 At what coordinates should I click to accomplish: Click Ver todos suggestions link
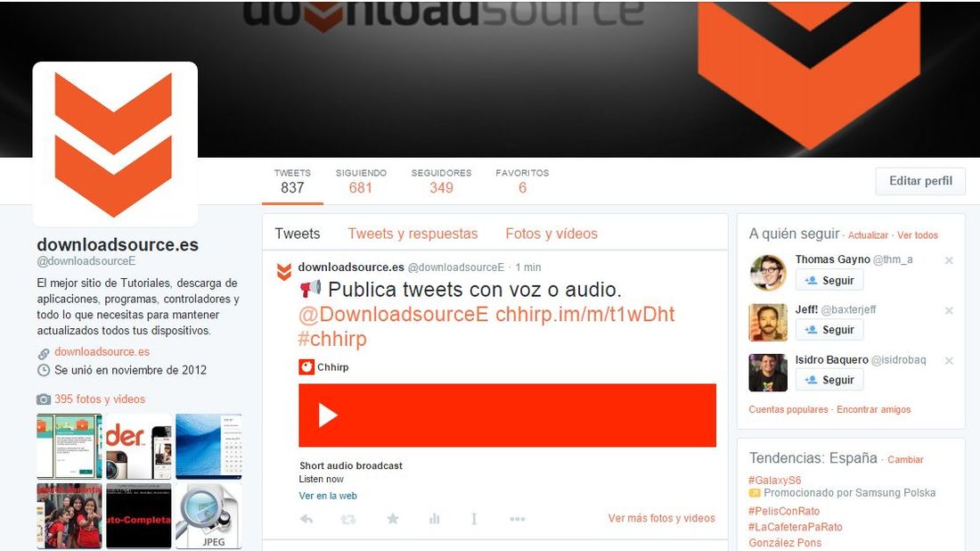pos(918,235)
